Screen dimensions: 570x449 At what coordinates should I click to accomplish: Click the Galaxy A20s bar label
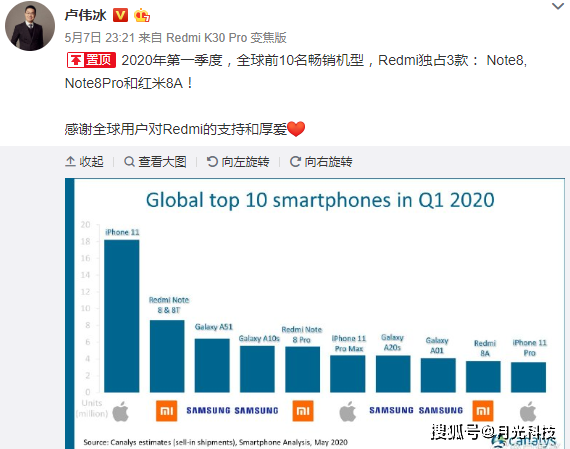tap(392, 342)
